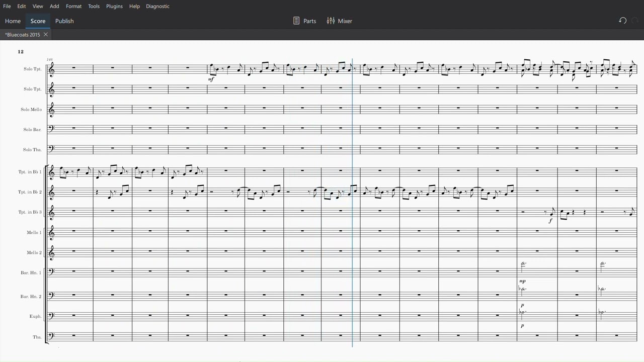Select the mf dynamic under Solo Tpt.
Image resolution: width=644 pixels, height=362 pixels.
pyautogui.click(x=211, y=79)
